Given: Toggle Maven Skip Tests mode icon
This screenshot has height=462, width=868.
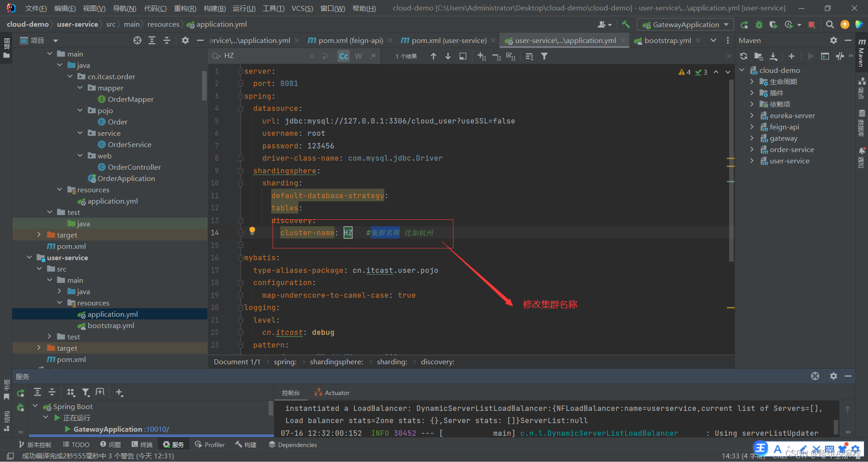Looking at the screenshot, I should (840, 56).
